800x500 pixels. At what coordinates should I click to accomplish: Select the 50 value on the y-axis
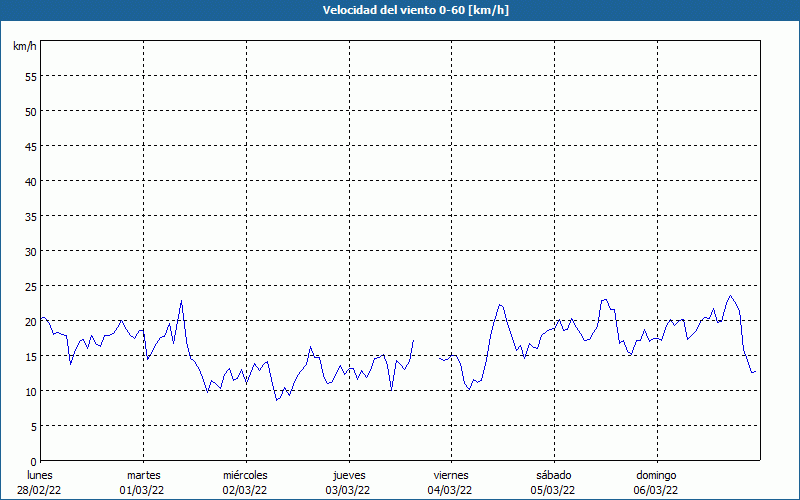pos(31,112)
